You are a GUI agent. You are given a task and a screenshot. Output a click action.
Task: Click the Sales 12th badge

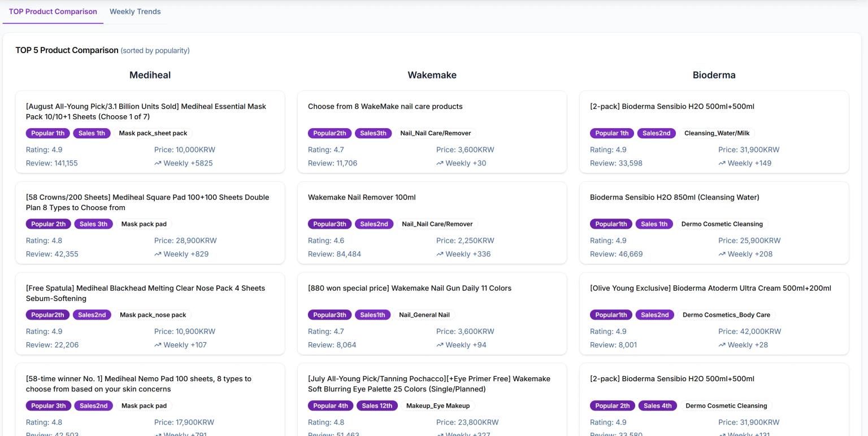(x=377, y=406)
